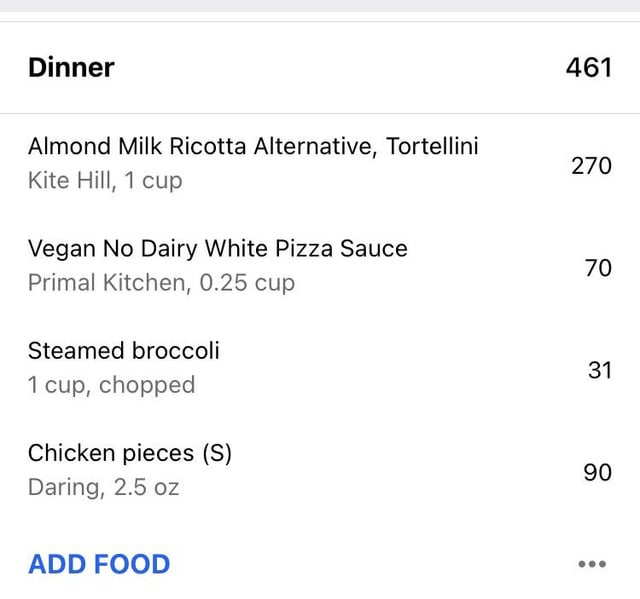Tap the 90 calorie value
The height and width of the screenshot is (599, 640).
597,472
